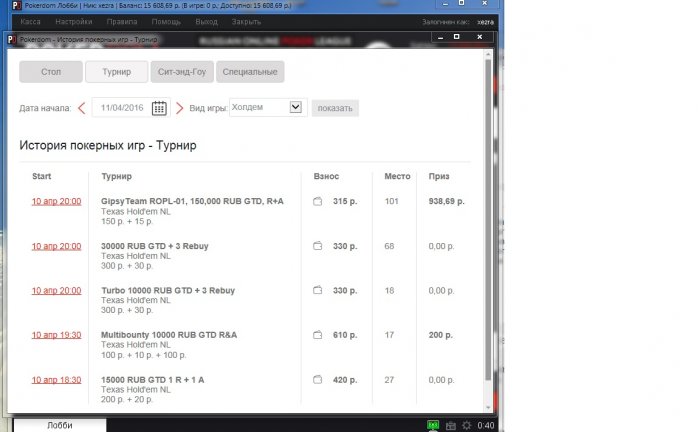
Task: Switch to the Стол tab
Action: point(50,72)
